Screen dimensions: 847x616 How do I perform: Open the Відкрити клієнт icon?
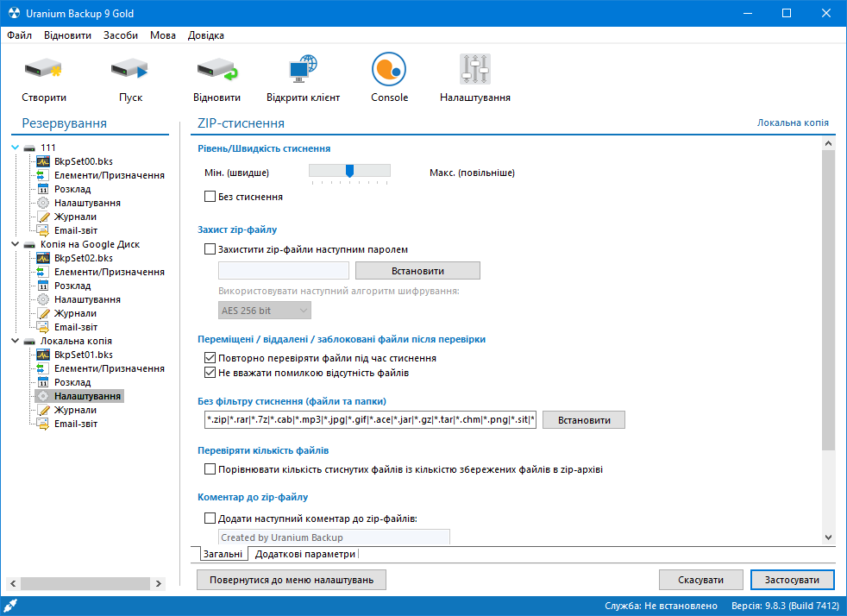click(x=303, y=69)
